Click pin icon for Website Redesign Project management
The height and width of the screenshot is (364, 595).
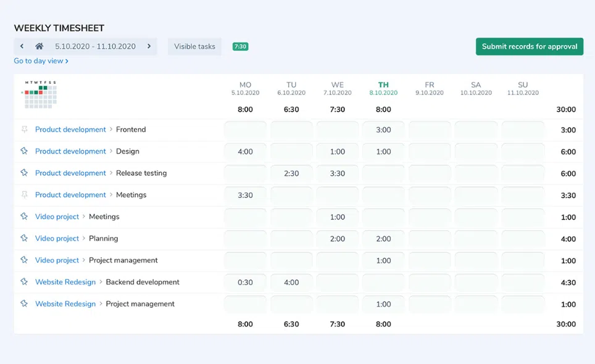[25, 304]
